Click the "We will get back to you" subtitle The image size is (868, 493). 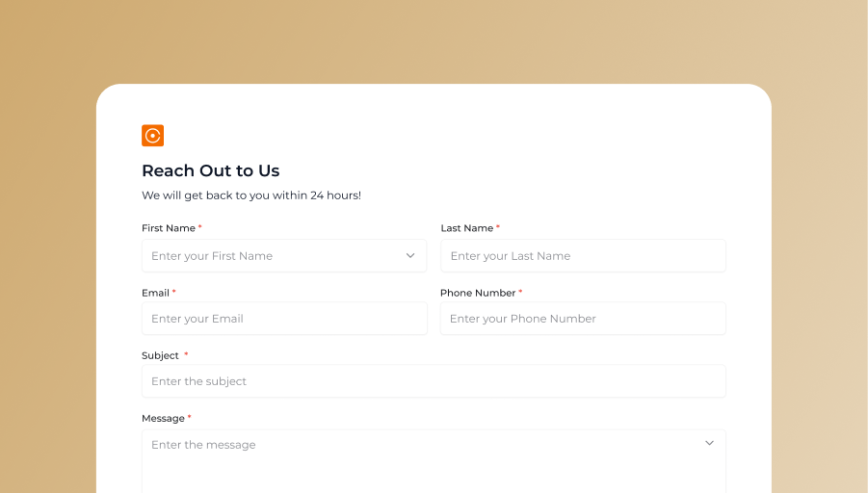point(251,195)
